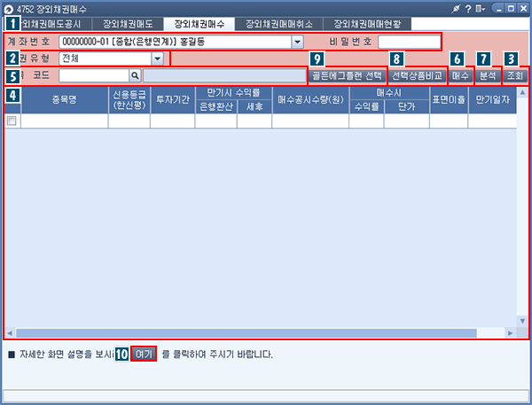Click the 분석 analysis button
Image resolution: width=532 pixels, height=405 pixels.
click(488, 75)
